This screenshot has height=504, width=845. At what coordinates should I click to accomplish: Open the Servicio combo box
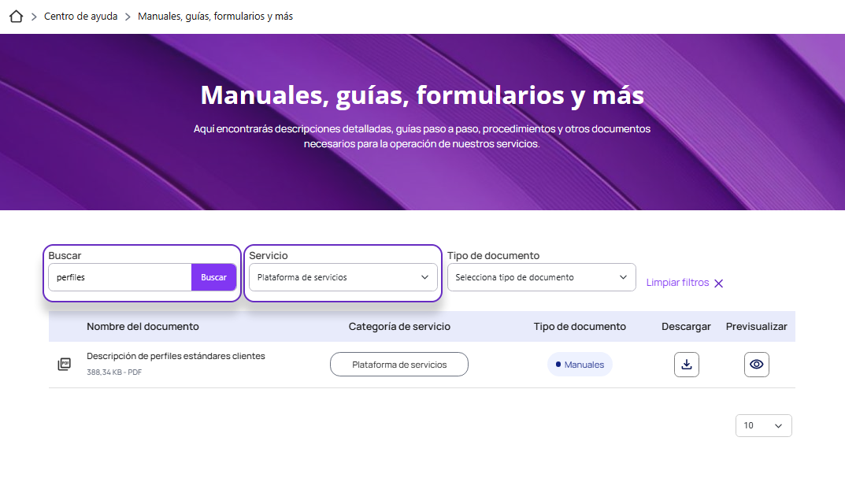(343, 277)
